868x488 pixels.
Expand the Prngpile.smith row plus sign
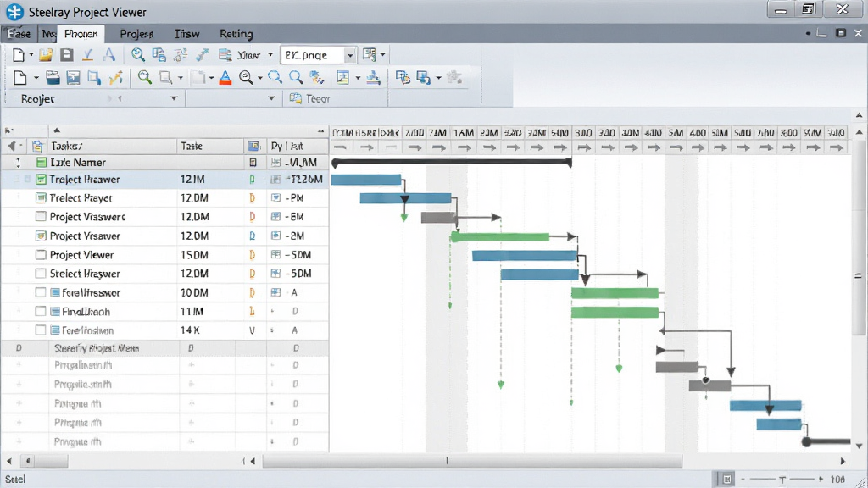pos(19,384)
